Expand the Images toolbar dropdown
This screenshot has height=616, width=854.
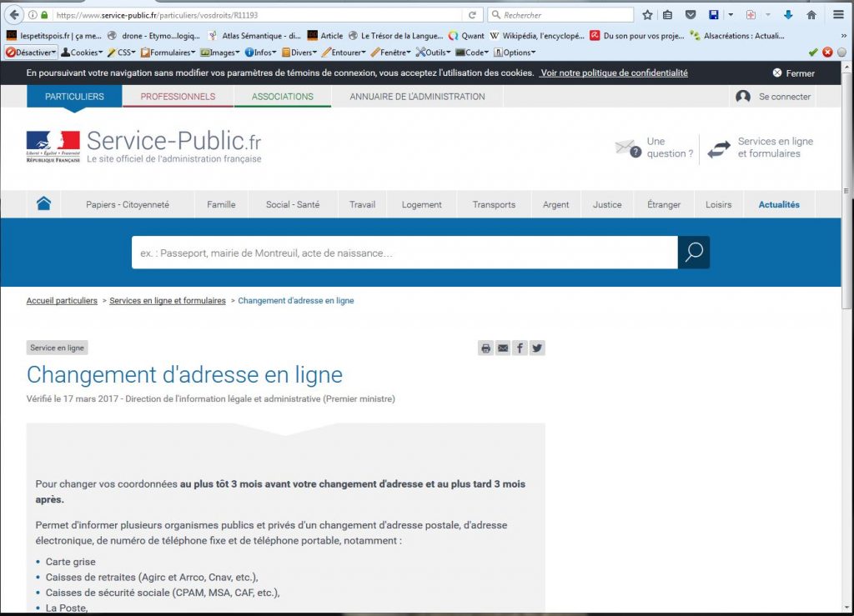pos(220,53)
